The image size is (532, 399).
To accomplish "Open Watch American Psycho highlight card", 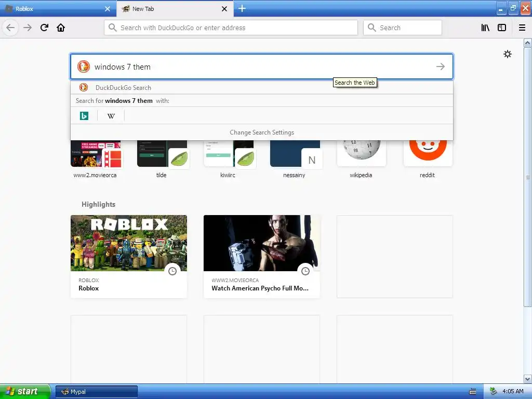I will tap(262, 257).
